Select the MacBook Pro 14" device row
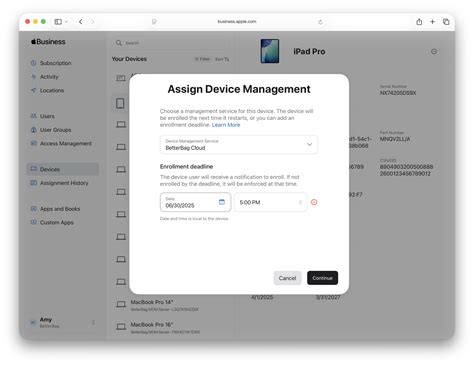474x365 pixels. point(172,305)
